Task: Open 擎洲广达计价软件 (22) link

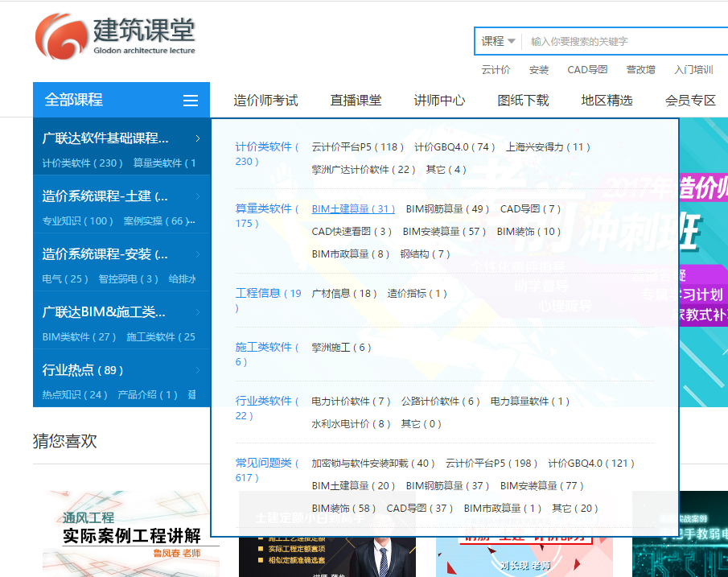Action: coord(364,170)
